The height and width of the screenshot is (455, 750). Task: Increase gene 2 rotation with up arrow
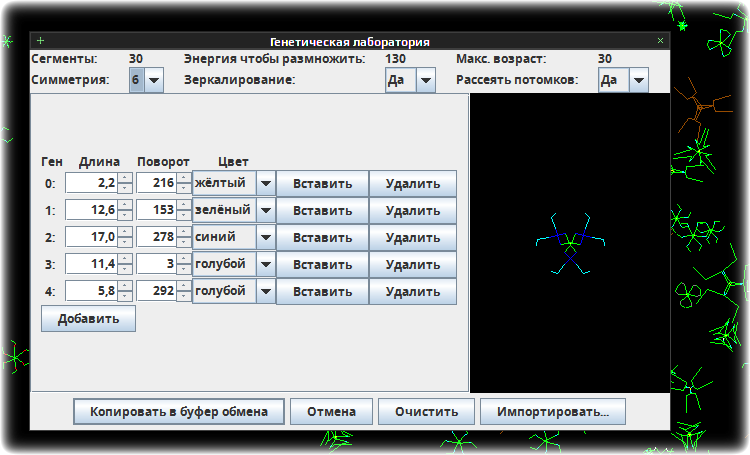(x=184, y=232)
